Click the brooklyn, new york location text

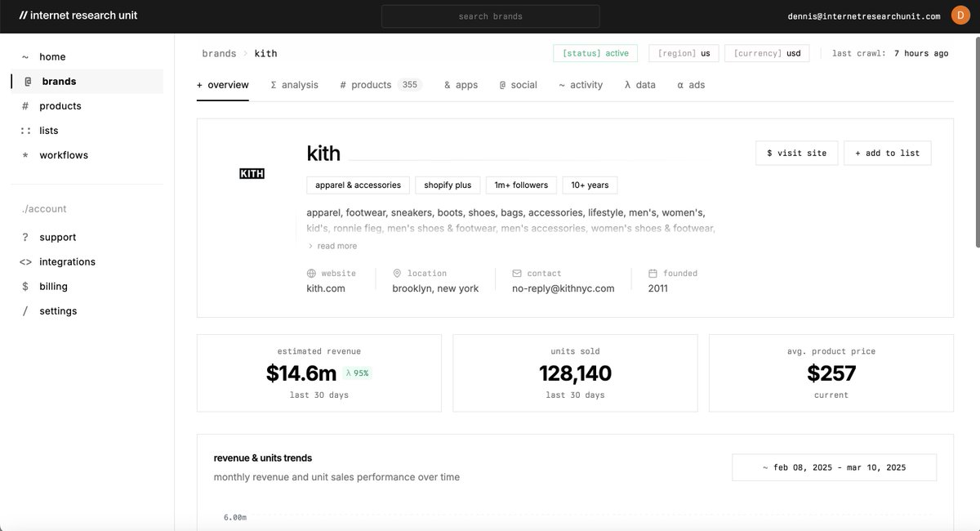pyautogui.click(x=435, y=288)
